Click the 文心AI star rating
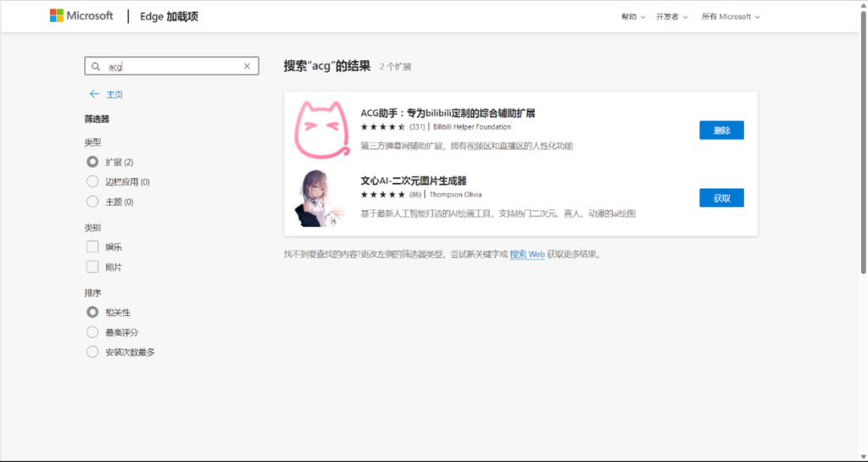 (x=383, y=195)
